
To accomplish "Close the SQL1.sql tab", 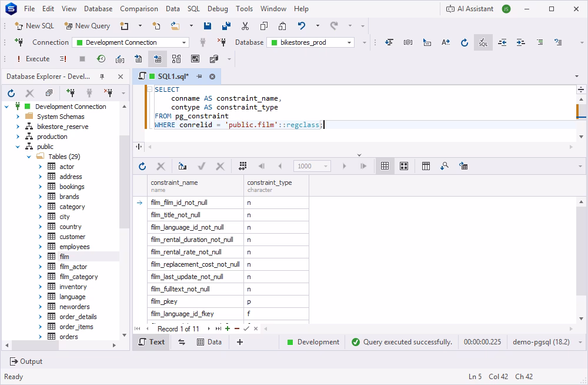I will 212,77.
